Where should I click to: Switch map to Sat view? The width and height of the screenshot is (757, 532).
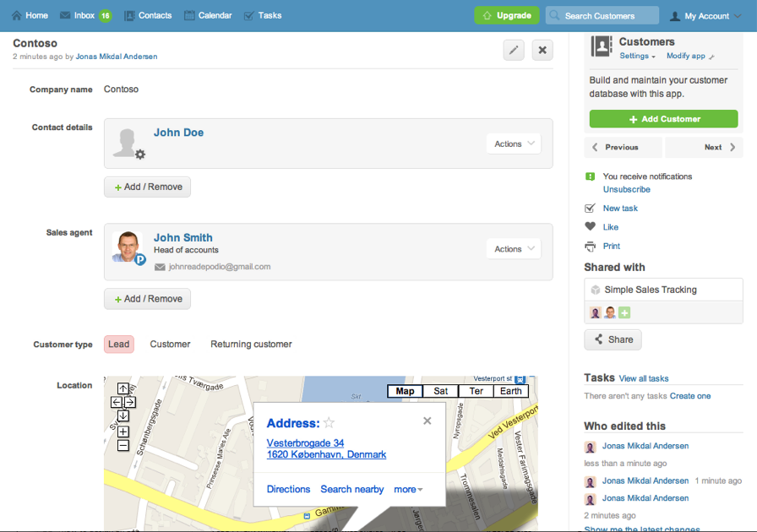point(441,391)
